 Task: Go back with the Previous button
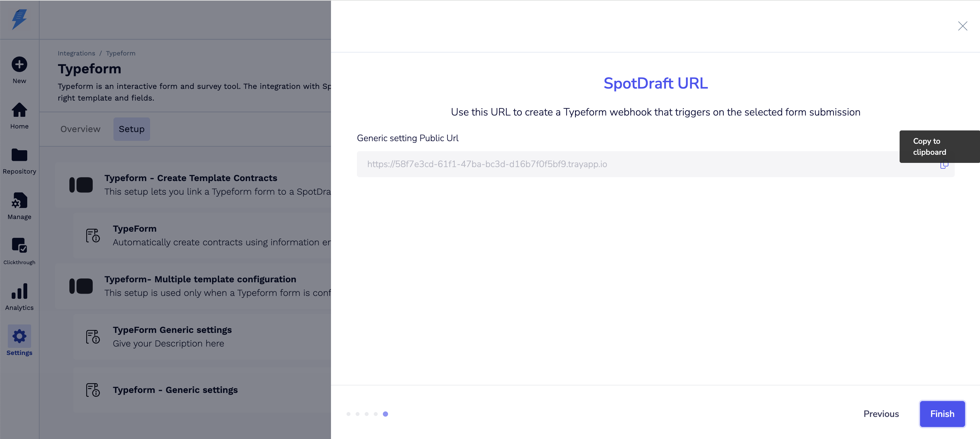point(881,414)
